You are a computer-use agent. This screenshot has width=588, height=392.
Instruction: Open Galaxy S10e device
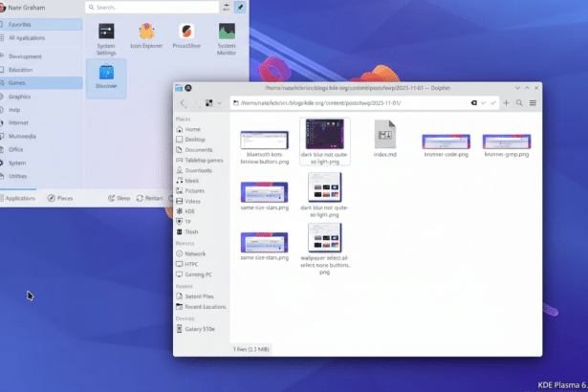pyautogui.click(x=202, y=329)
